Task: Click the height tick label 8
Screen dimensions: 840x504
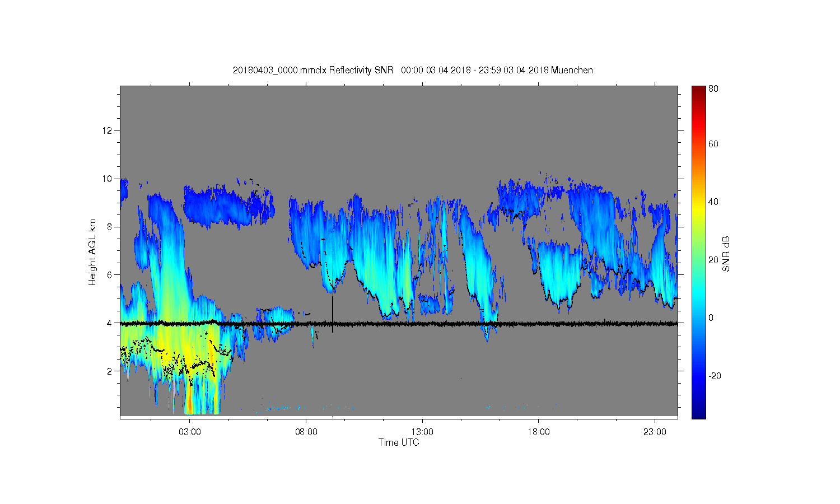Action: (x=110, y=227)
